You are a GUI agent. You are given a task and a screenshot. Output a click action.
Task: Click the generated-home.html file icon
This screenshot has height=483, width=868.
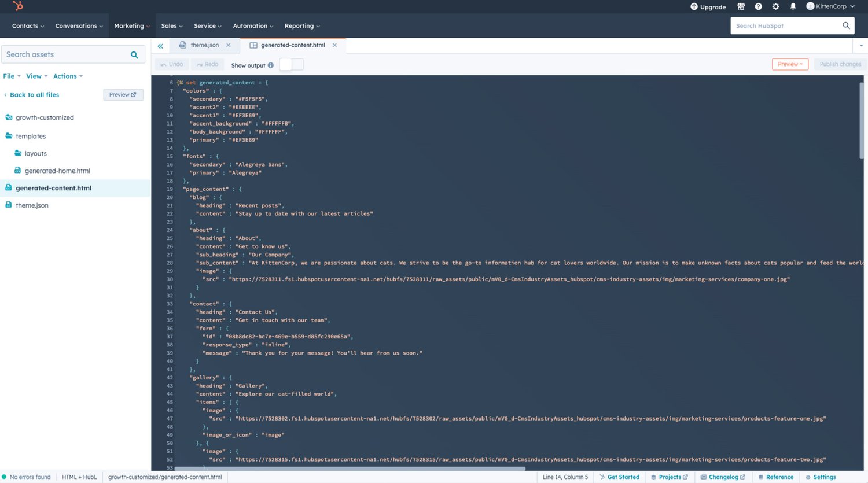[x=18, y=171]
